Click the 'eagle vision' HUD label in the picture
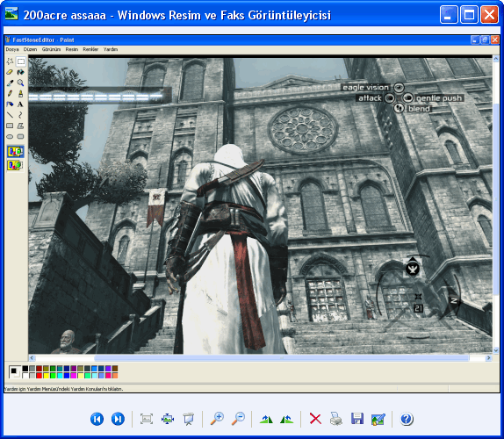The height and width of the screenshot is (439, 504). pos(365,88)
